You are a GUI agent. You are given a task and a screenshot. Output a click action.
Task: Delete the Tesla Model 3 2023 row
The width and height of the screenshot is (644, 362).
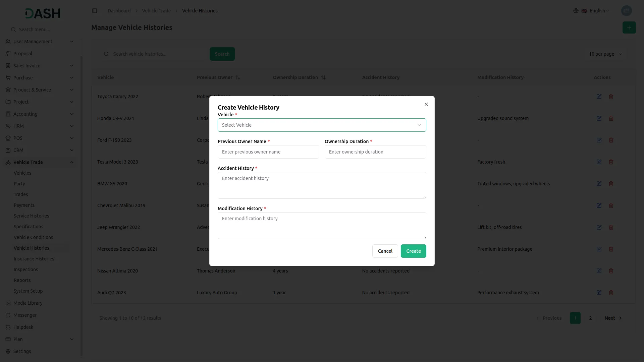pos(611,162)
